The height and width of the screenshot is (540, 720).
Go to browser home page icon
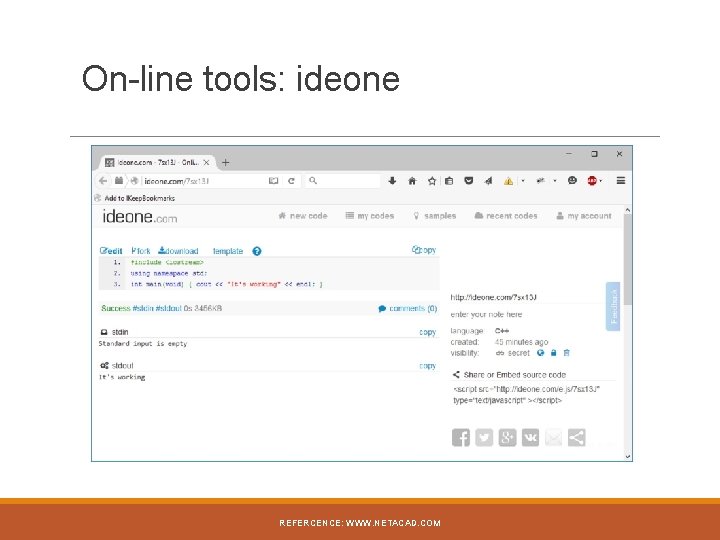tap(412, 181)
